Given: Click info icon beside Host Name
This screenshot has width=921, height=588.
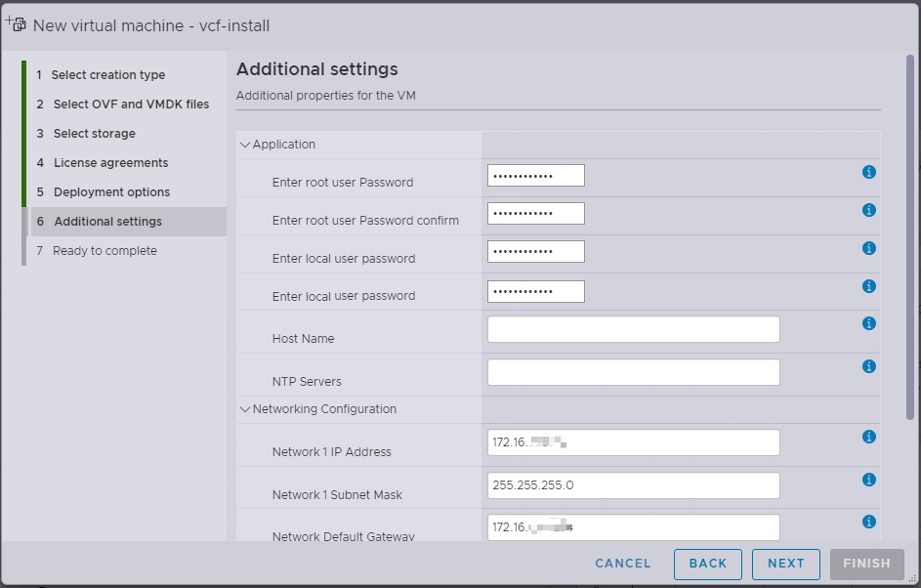Looking at the screenshot, I should coord(868,323).
